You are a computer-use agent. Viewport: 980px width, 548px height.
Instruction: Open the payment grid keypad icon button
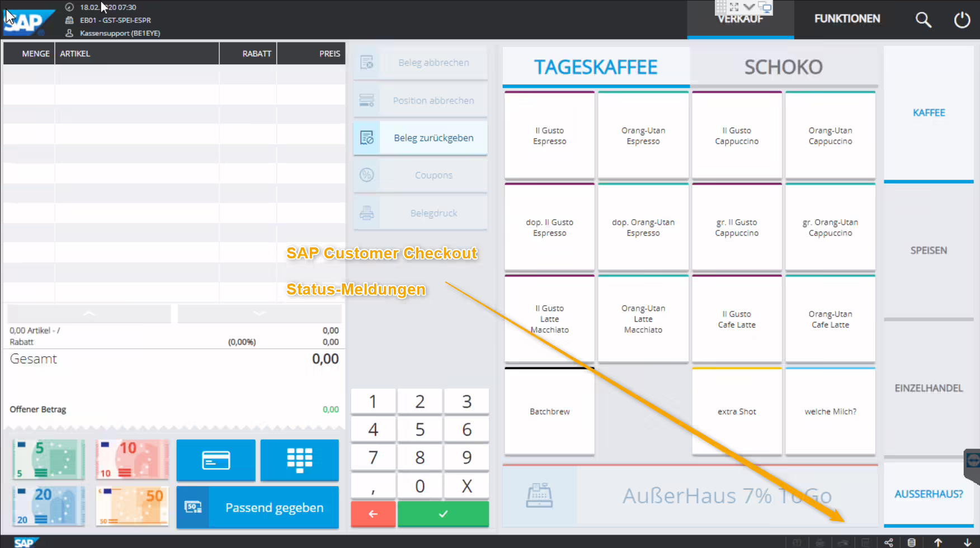[x=299, y=460]
